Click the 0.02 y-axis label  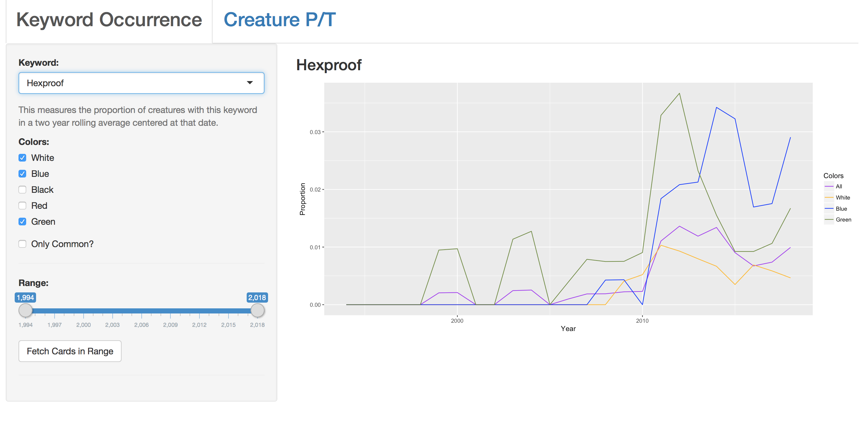click(x=315, y=189)
